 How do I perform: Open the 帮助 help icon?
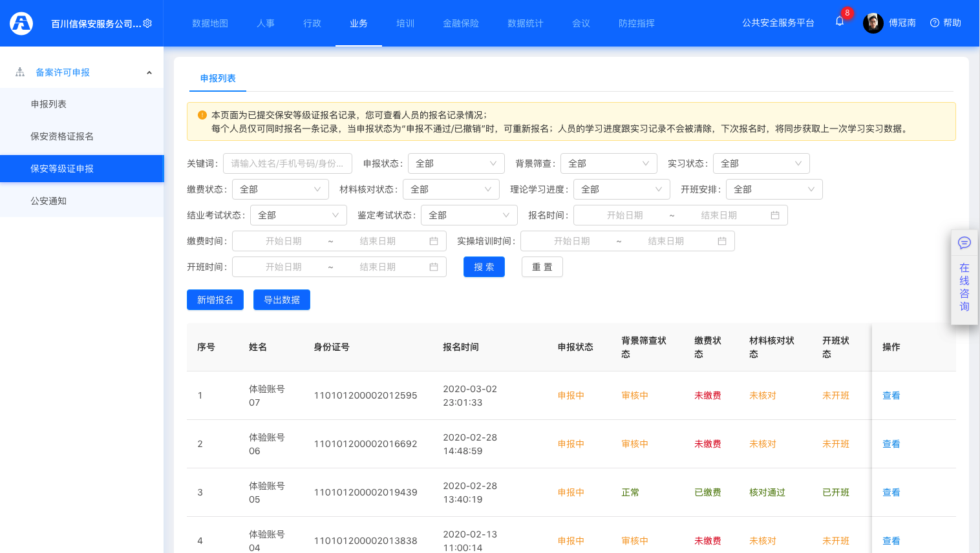935,23
